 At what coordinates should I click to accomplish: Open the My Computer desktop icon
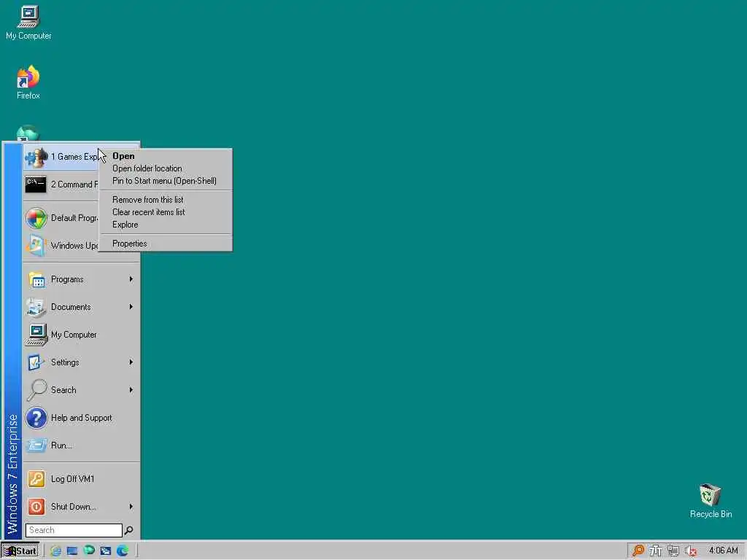[x=28, y=23]
